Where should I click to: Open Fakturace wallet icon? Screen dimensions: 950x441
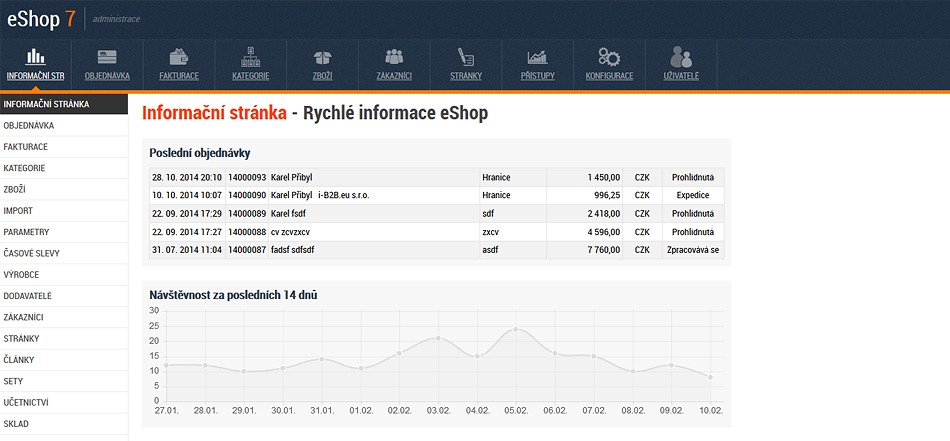pyautogui.click(x=179, y=57)
